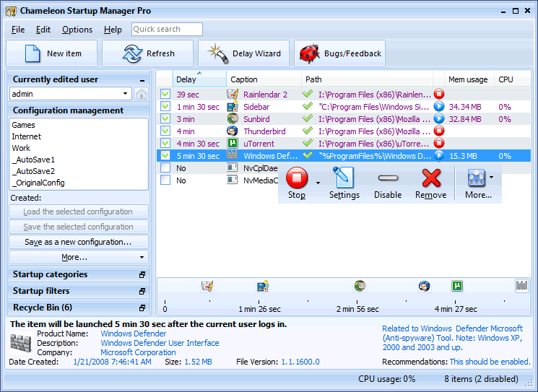Sort the list by Delay column header
The image size is (538, 392).
pos(199,79)
